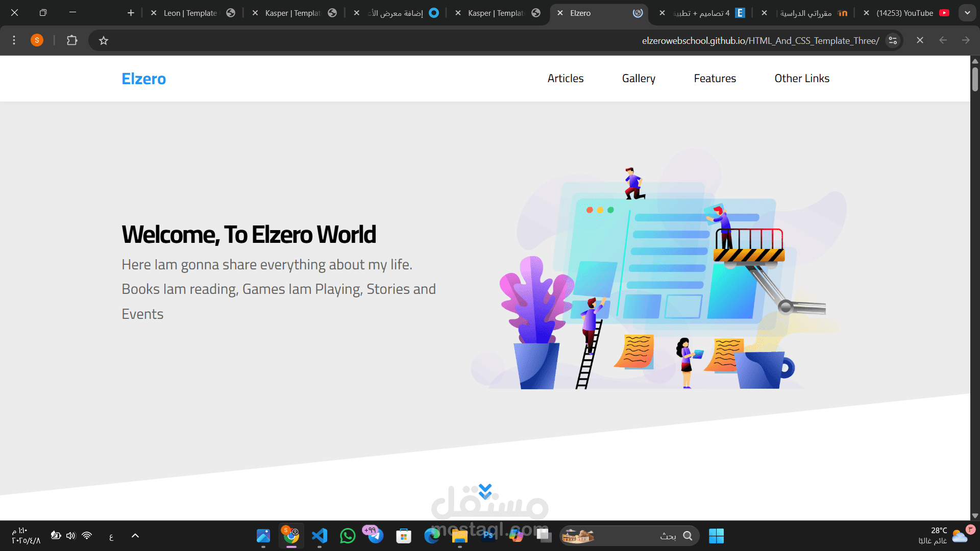
Task: Open a new tab with the plus button
Action: click(x=131, y=13)
